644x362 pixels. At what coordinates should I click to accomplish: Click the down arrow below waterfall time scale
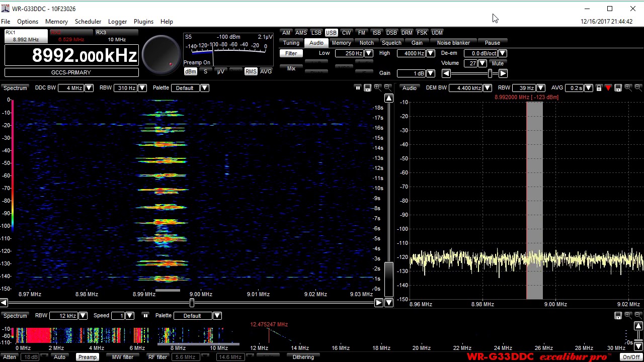388,303
